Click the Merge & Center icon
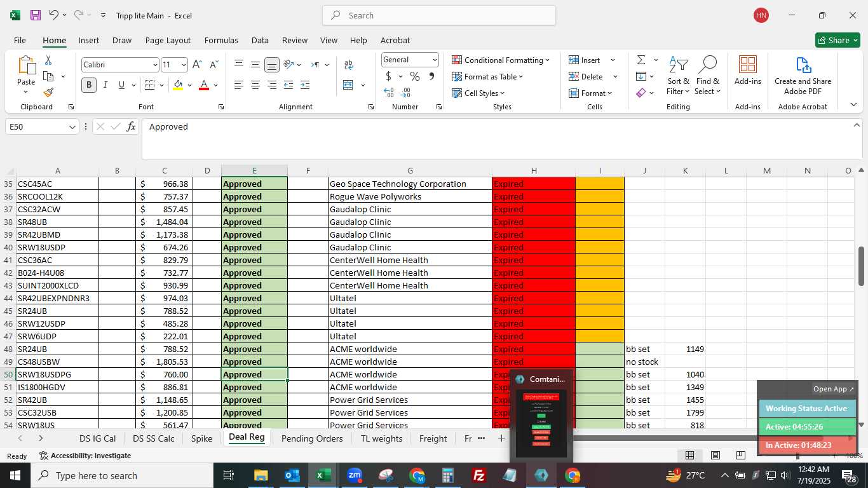 [x=348, y=85]
